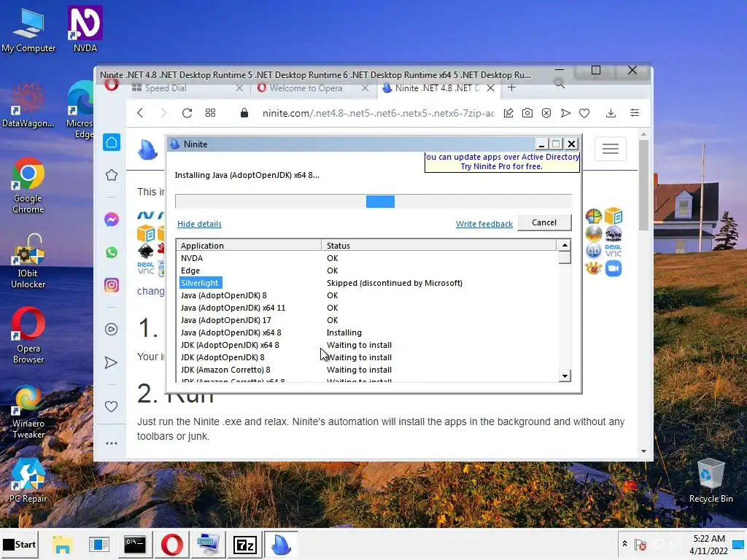Reload the Ninite page in Opera
This screenshot has width=747, height=560.
click(187, 113)
